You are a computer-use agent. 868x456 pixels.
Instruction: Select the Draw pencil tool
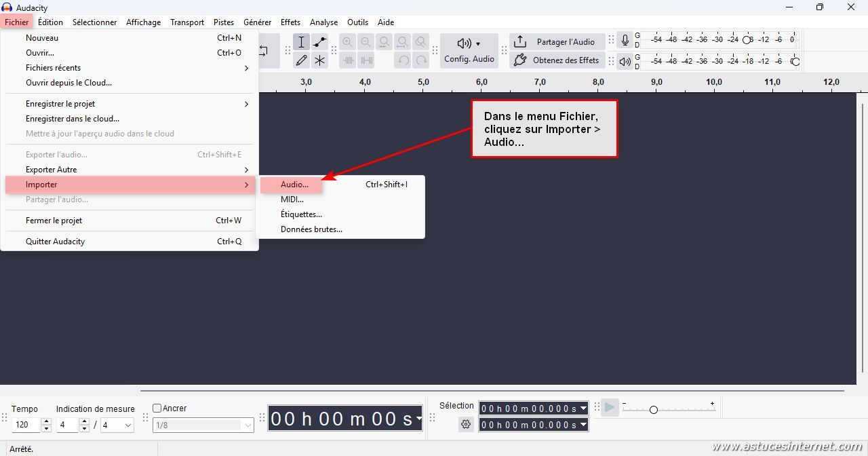(x=302, y=60)
